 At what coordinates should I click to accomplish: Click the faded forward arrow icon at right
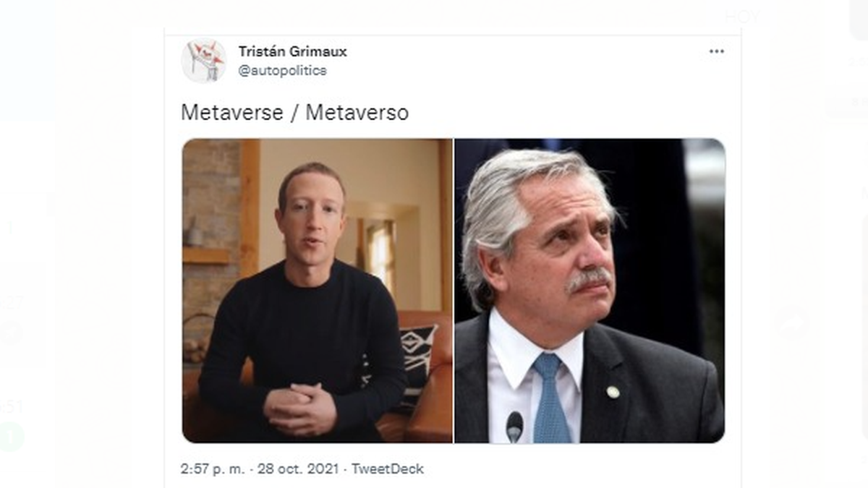(x=791, y=323)
